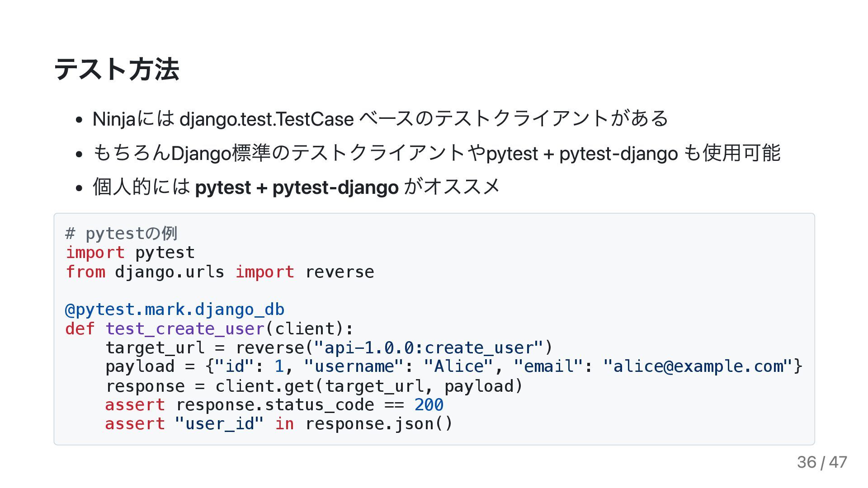Click the slide title テスト方法

click(x=117, y=70)
